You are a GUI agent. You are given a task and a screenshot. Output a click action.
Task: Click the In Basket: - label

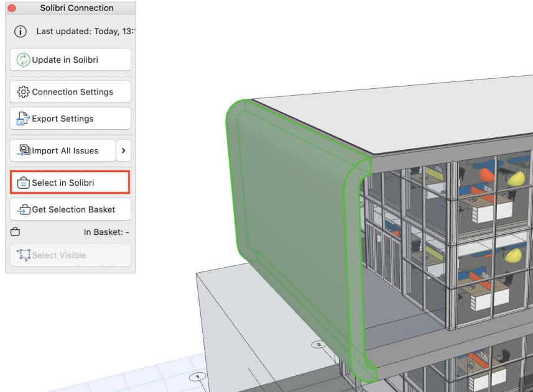pyautogui.click(x=106, y=232)
